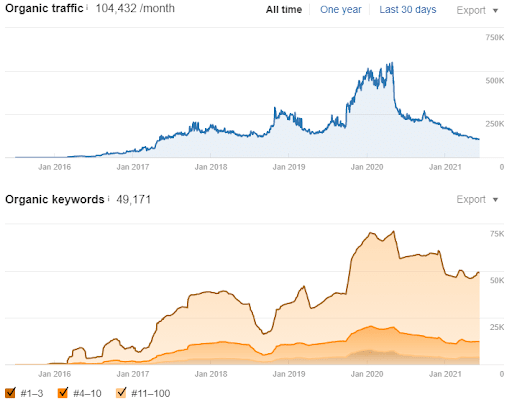Open Export dropdown for Organic traffic chart
This screenshot has width=512, height=399.
(477, 10)
